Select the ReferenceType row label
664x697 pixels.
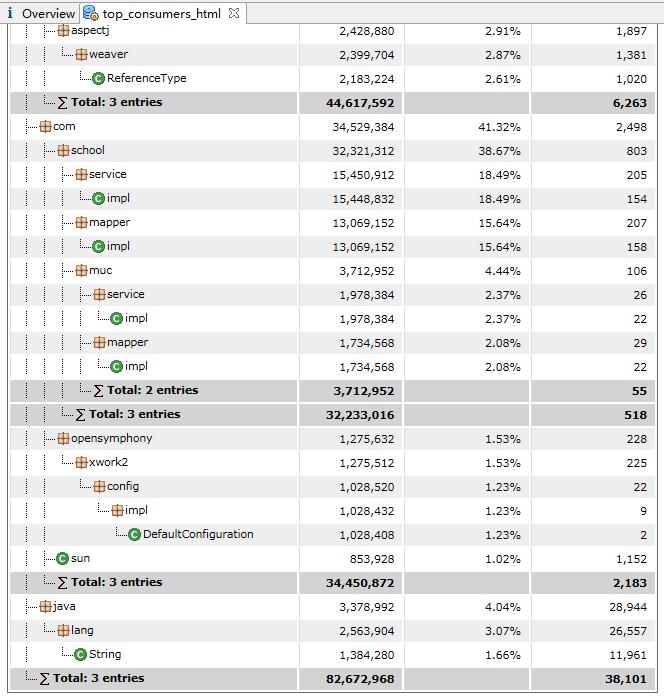click(147, 79)
